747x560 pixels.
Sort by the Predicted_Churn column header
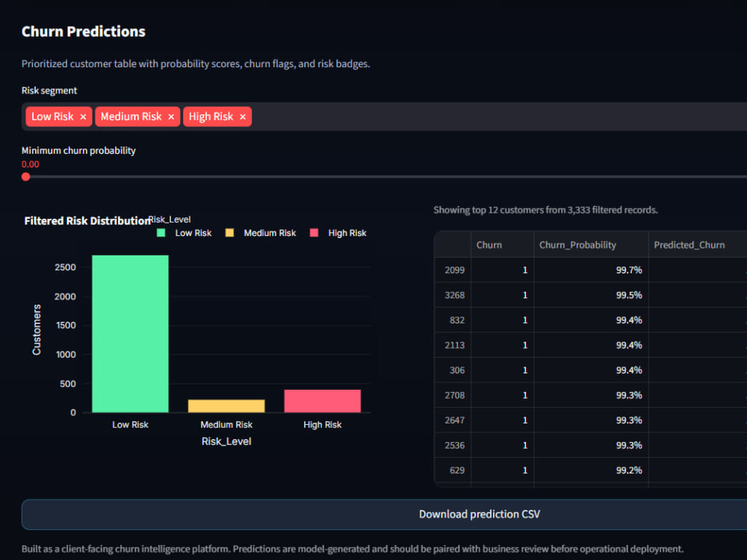coord(698,245)
